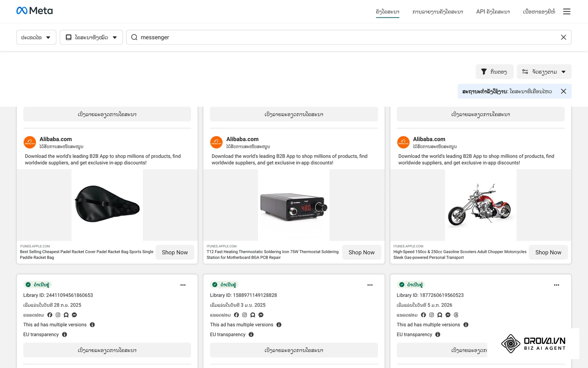Open the Ad Library report tab
The height and width of the screenshot is (368, 588).
(437, 12)
